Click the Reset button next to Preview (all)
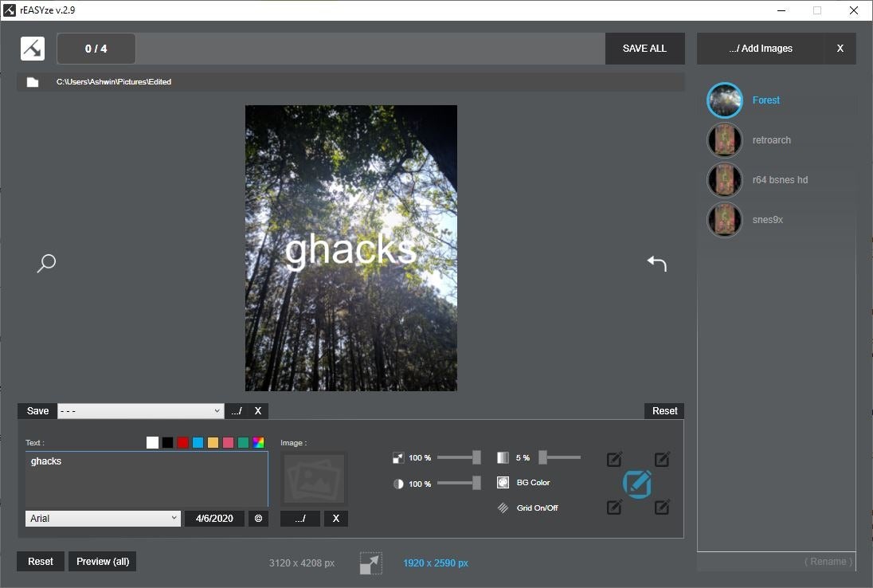Viewport: 873px width, 588px height. pyautogui.click(x=41, y=561)
